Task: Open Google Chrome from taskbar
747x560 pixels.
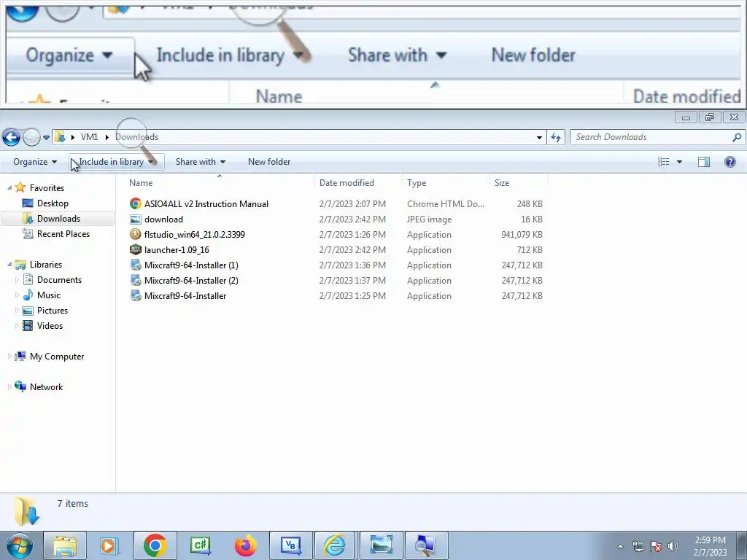Action: point(155,545)
